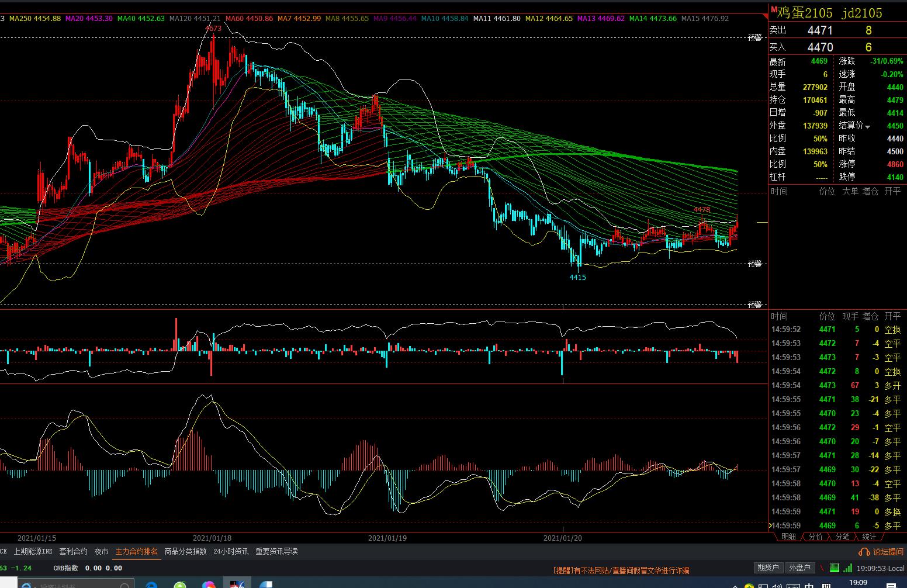The image size is (907, 588).
Task: Click the 买入 bid price 4470
Action: click(820, 47)
